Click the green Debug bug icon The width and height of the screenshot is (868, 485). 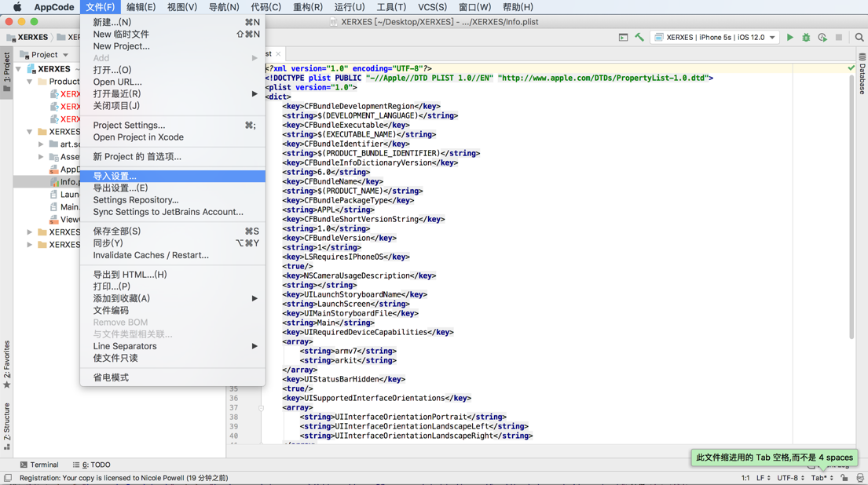[x=806, y=37]
